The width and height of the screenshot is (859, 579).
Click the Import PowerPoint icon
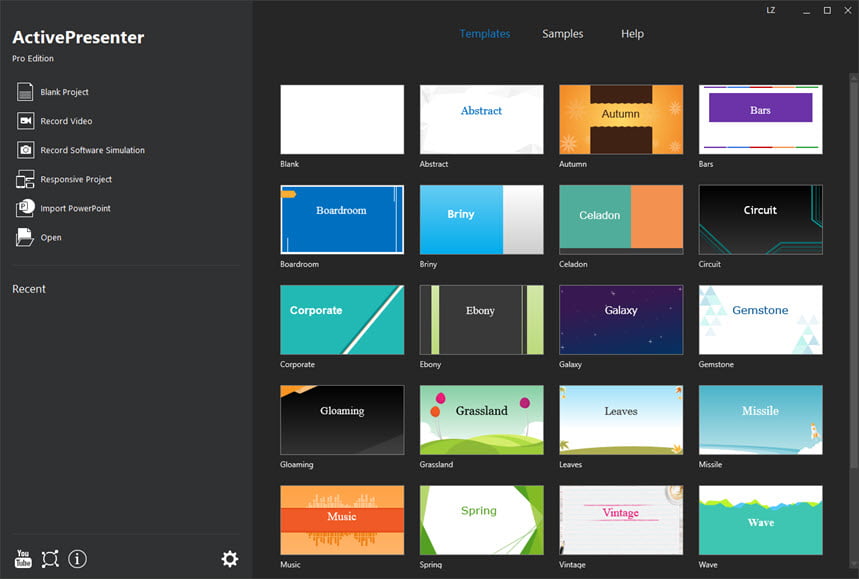coord(25,208)
